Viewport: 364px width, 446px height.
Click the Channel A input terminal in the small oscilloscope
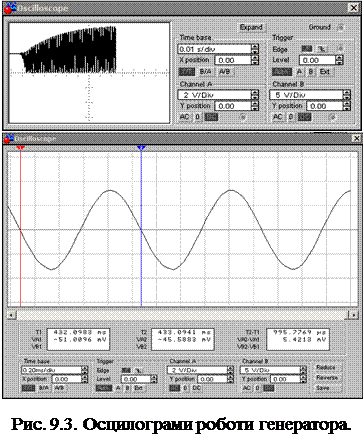click(243, 117)
